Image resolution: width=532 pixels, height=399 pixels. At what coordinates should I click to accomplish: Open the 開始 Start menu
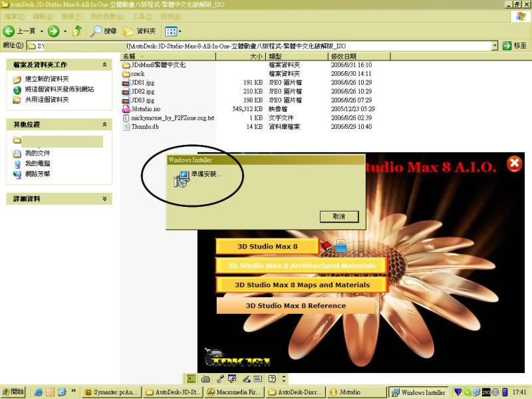point(13,392)
